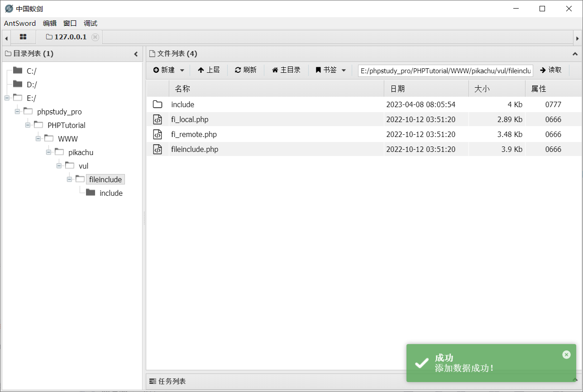583x392 pixels.
Task: Select E:/ in the directory tree
Action: 31,98
